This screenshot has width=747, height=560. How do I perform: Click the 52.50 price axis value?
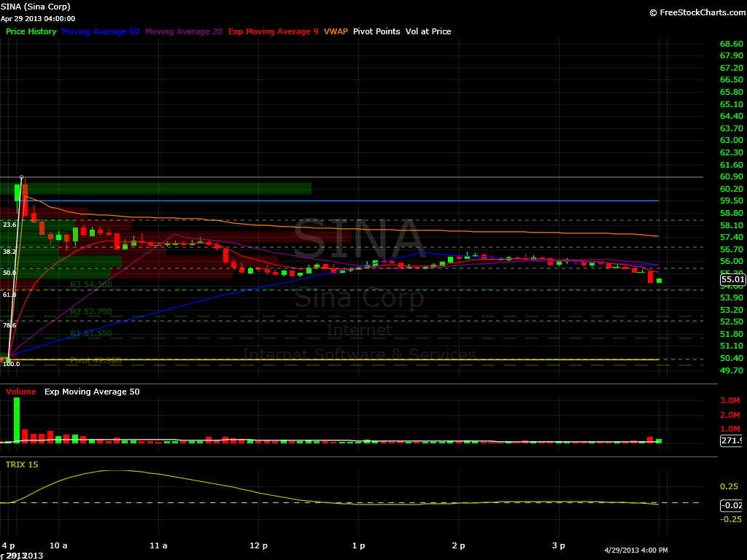pos(731,322)
